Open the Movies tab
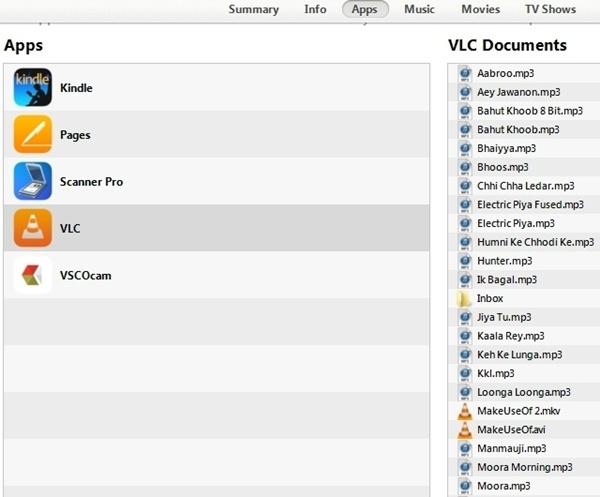600x497 pixels. (480, 9)
